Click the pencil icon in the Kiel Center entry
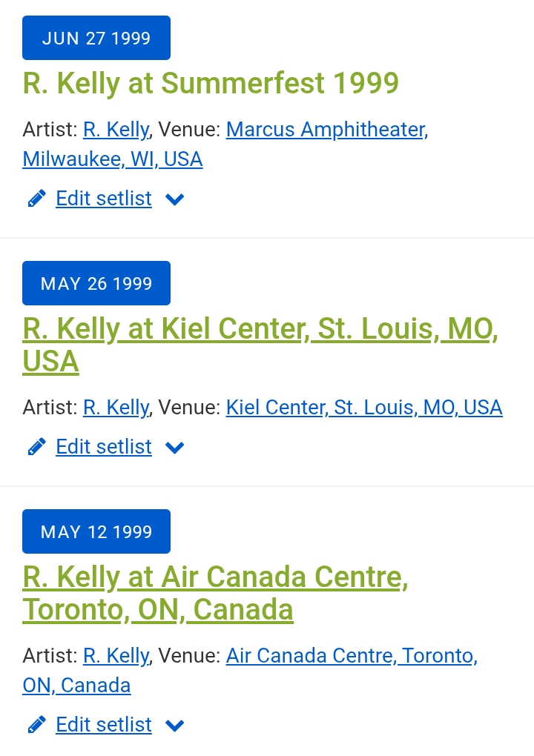The width and height of the screenshot is (534, 756). click(36, 447)
